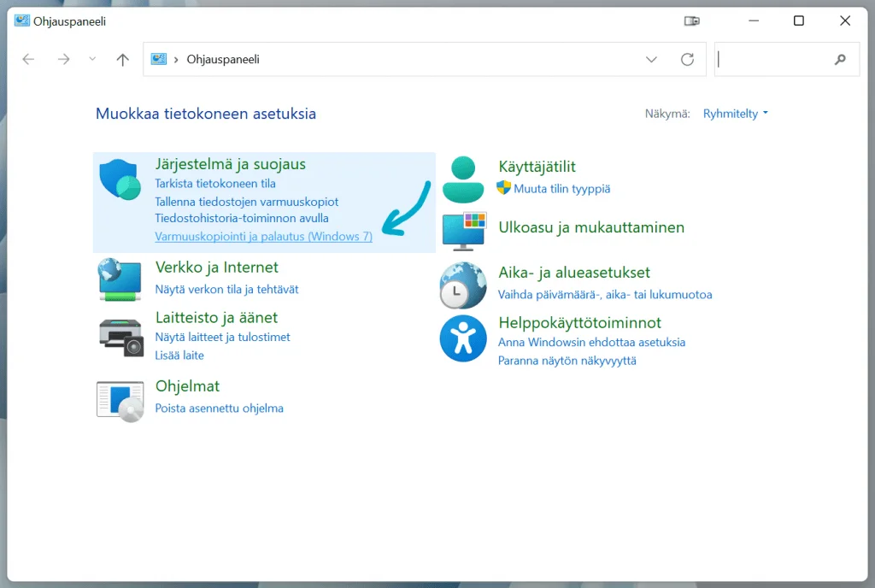Open recent locations dropdown arrow

(x=92, y=59)
